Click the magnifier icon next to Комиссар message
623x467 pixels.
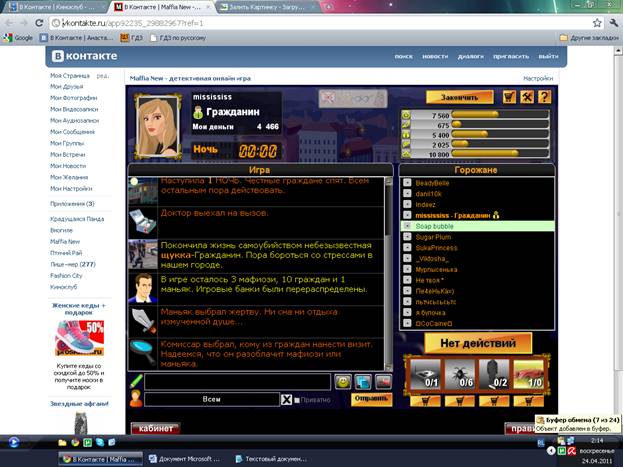pos(143,354)
